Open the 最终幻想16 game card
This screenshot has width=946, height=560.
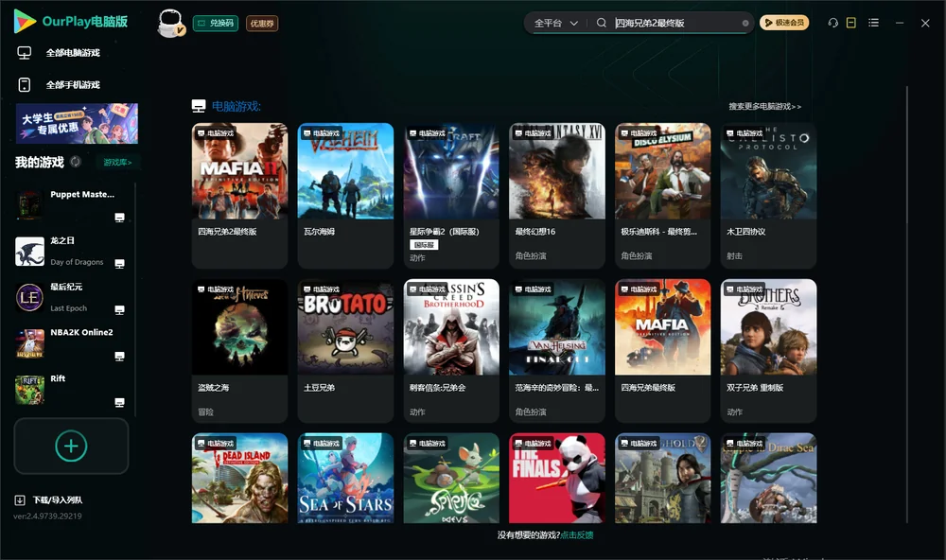pyautogui.click(x=557, y=196)
